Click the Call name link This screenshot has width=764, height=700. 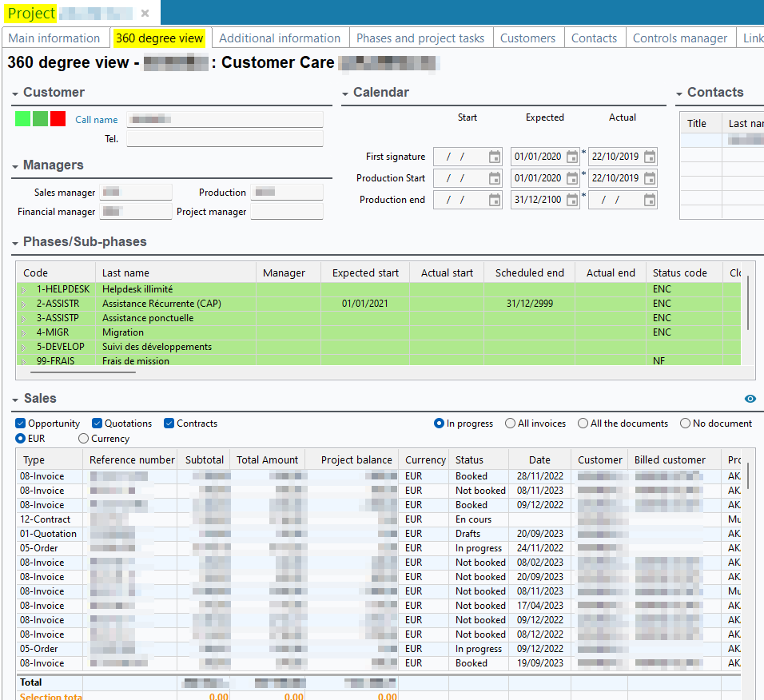coord(96,120)
